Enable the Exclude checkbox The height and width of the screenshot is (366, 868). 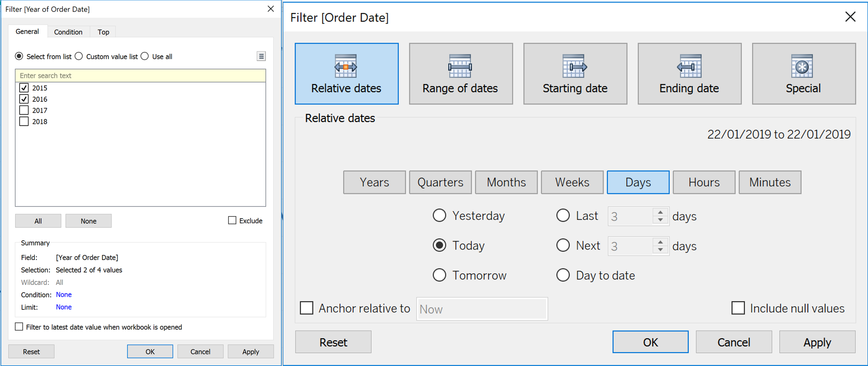tap(232, 220)
